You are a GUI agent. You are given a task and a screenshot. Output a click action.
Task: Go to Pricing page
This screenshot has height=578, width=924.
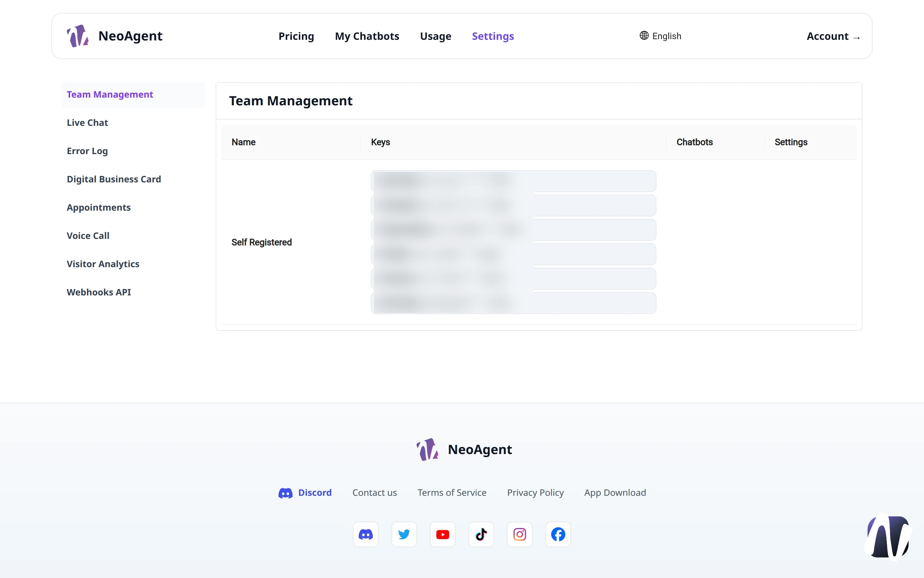pyautogui.click(x=296, y=36)
